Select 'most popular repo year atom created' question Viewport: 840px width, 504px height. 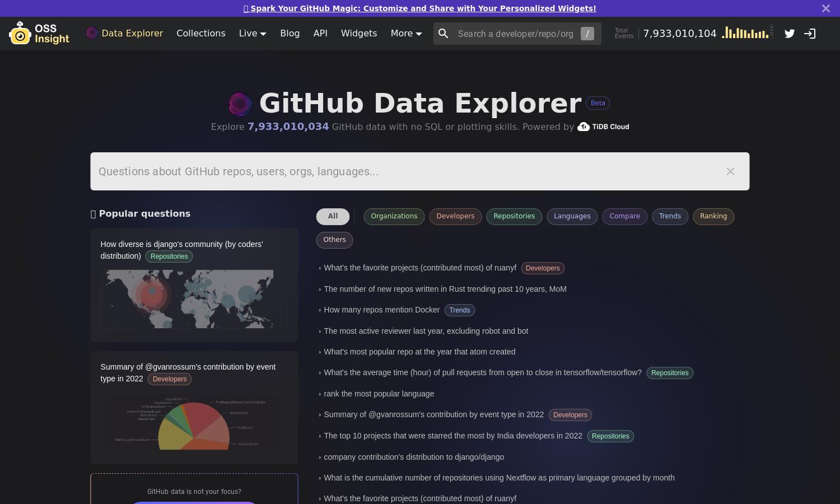(419, 352)
